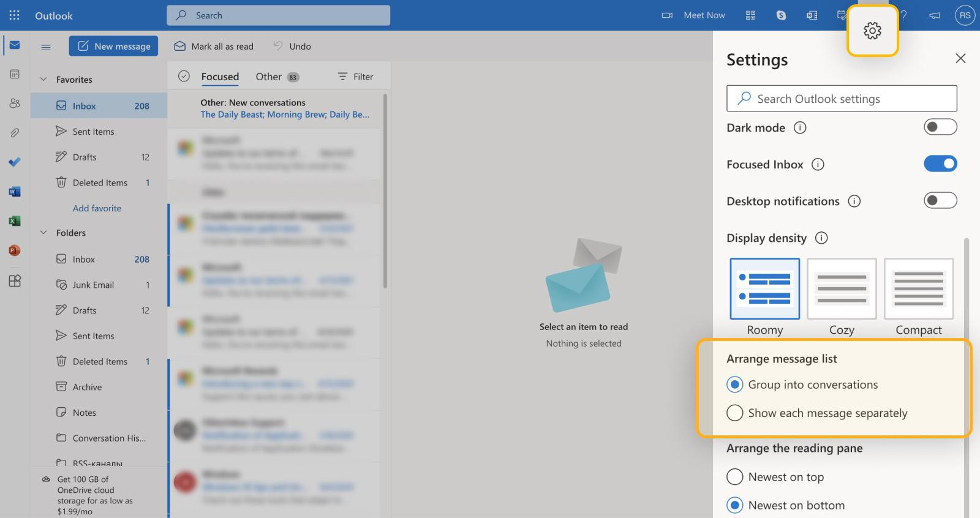Screen dimensions: 980x518
Task: Open the feedback megaphone icon
Action: pyautogui.click(x=934, y=15)
